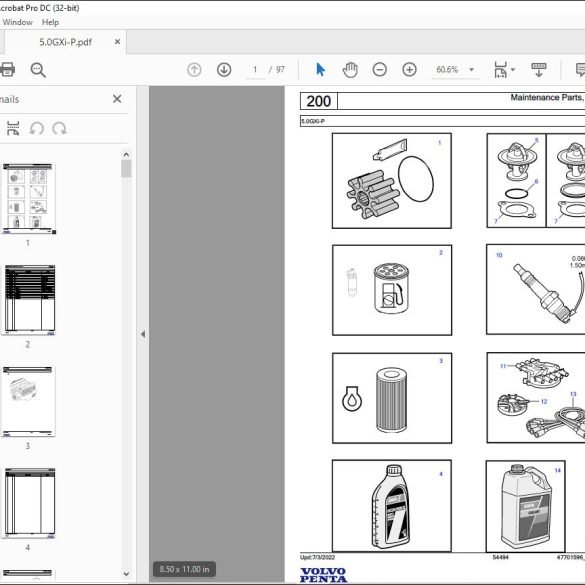Open the fit page options dropdown
585x585 pixels.
click(x=504, y=70)
